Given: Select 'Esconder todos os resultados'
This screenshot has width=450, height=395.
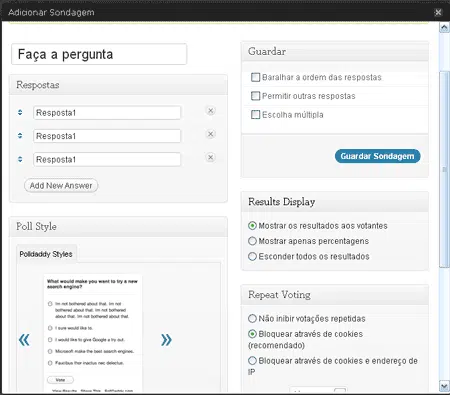Looking at the screenshot, I should pyautogui.click(x=252, y=256).
